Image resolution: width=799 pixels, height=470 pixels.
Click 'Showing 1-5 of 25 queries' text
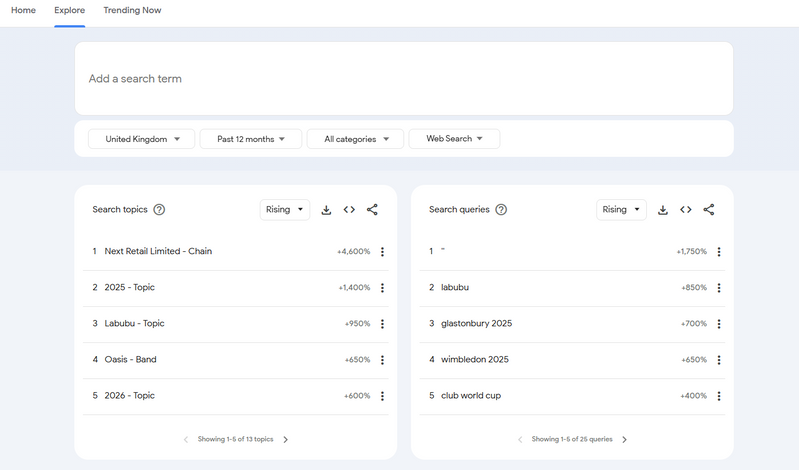pos(572,439)
